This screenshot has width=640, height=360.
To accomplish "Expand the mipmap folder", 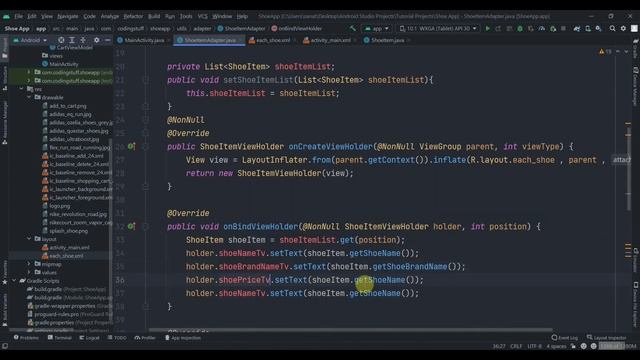I will coord(29,264).
